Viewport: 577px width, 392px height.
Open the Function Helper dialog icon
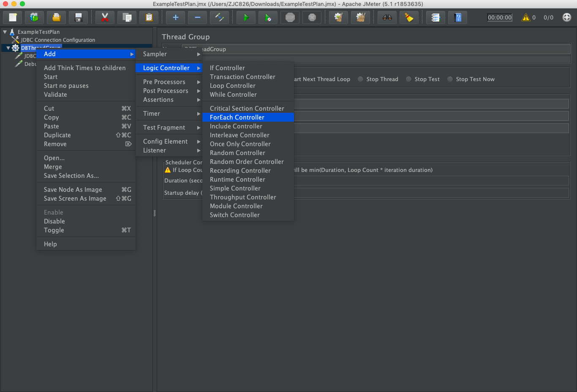click(435, 17)
